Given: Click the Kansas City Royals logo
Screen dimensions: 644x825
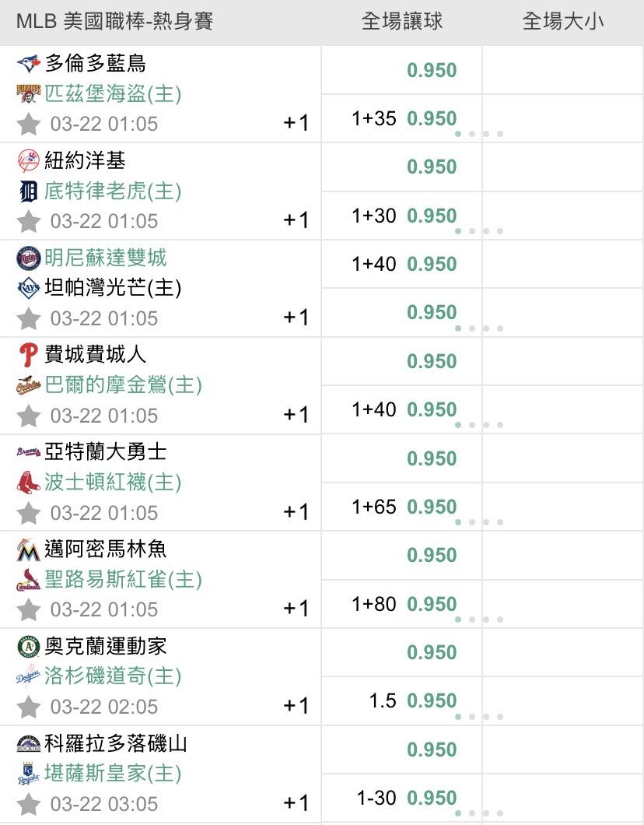Looking at the screenshot, I should click(28, 774).
